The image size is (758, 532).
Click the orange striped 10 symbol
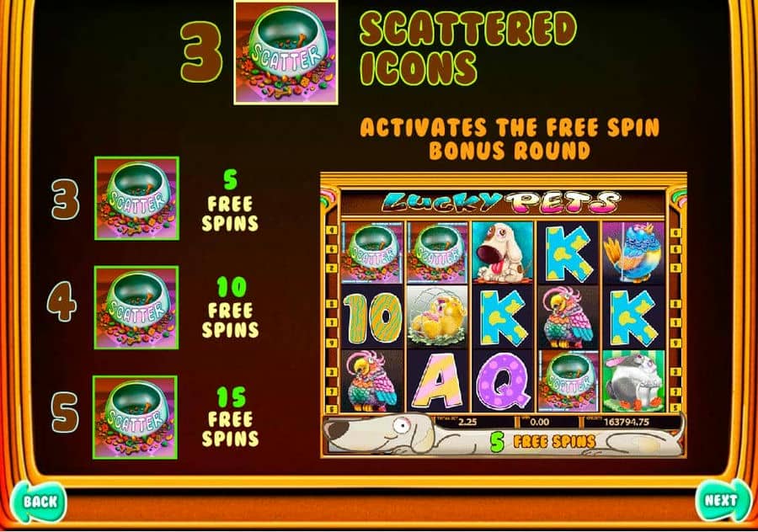click(x=372, y=317)
